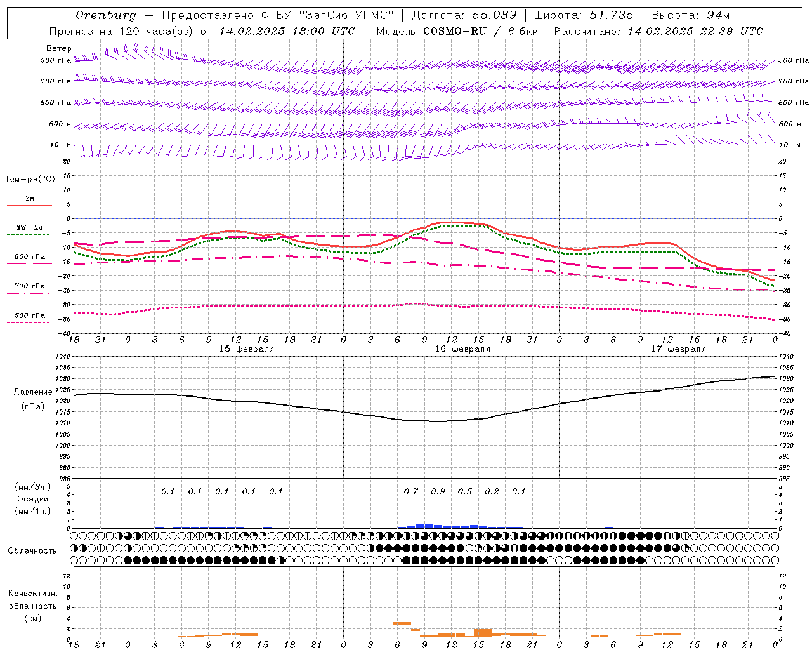Click the 0.9 precipitation value
The width and height of the screenshot is (812, 650).
click(x=438, y=491)
